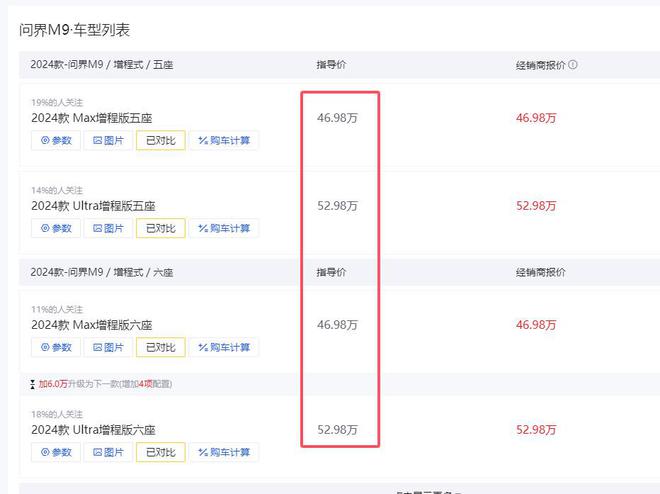Open 购车计算 for Max增程版六座
Screen dimensions: 660x494
(x=224, y=348)
